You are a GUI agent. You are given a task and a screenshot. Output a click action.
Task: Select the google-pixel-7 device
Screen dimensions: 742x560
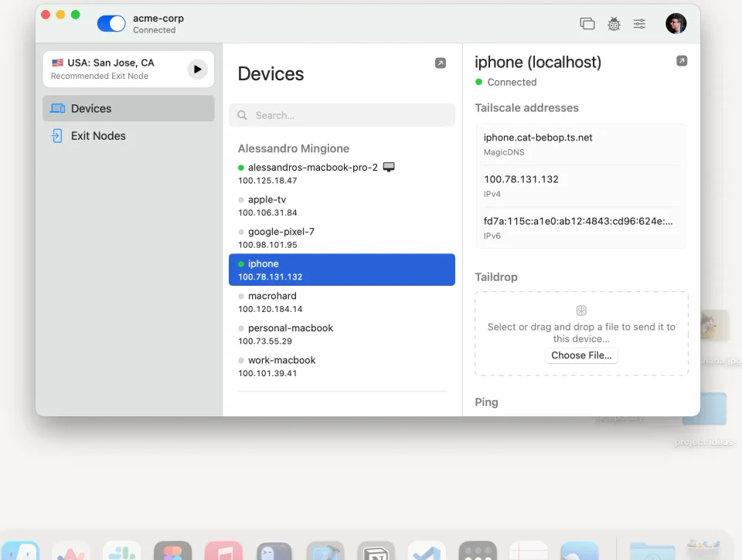tap(342, 238)
